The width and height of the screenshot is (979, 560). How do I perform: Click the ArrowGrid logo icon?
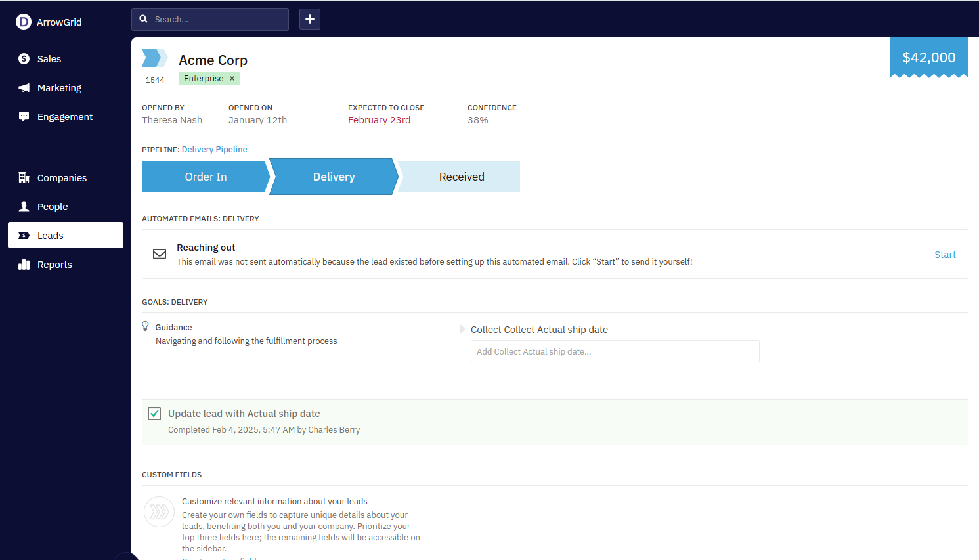[24, 22]
